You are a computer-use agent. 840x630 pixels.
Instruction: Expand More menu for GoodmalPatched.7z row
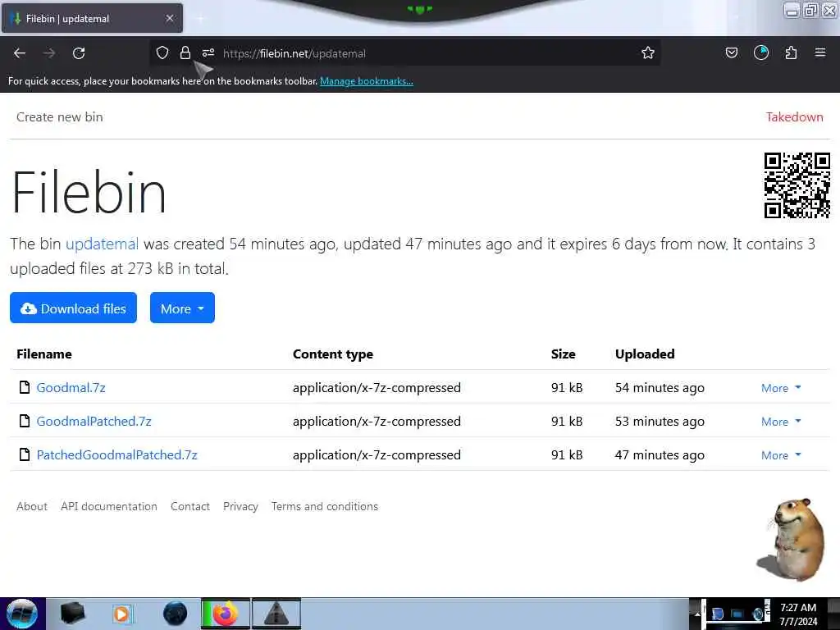point(781,421)
